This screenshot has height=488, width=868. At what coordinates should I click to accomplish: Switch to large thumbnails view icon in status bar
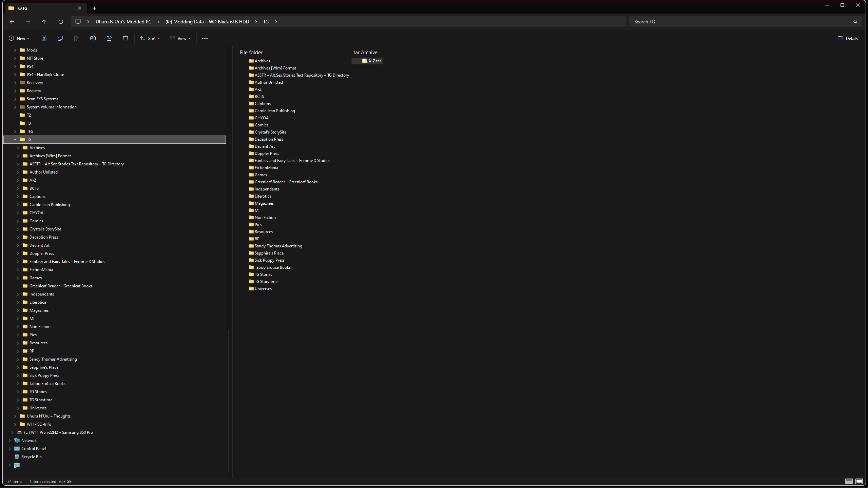[859, 482]
